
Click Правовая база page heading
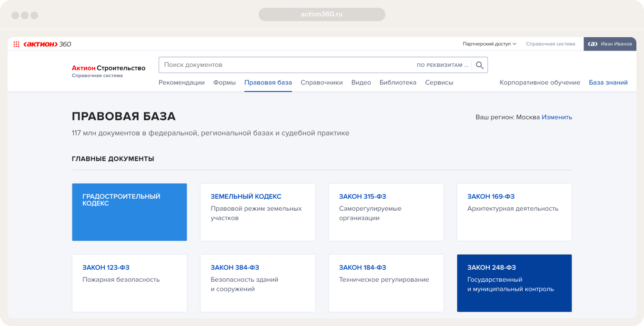click(x=124, y=116)
